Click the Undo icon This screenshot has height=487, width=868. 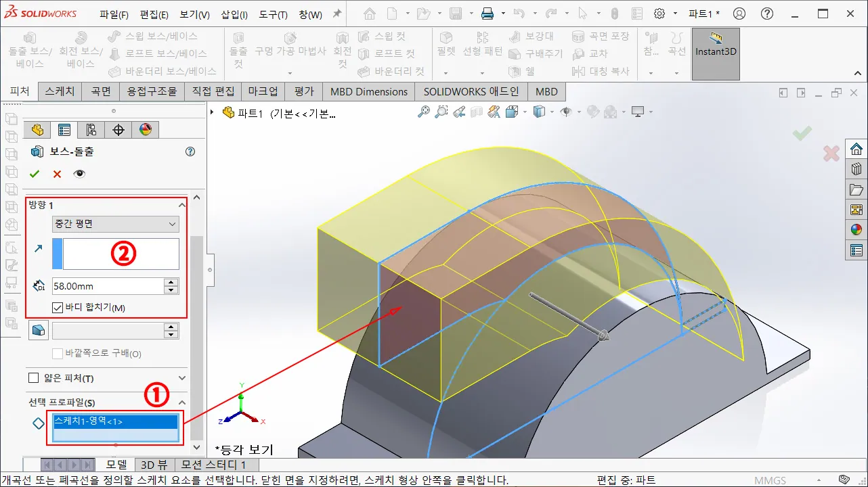click(519, 14)
